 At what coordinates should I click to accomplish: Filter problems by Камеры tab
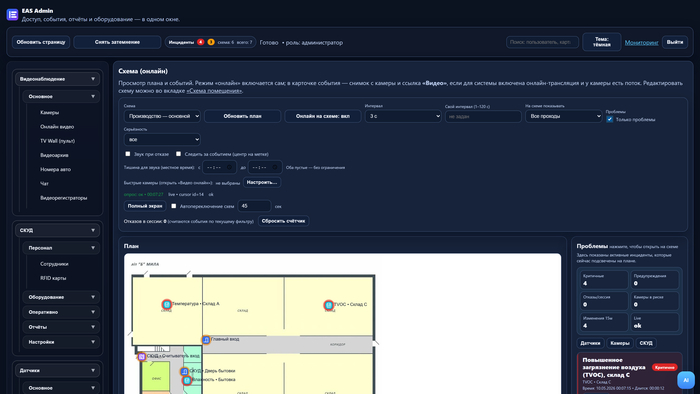[620, 343]
